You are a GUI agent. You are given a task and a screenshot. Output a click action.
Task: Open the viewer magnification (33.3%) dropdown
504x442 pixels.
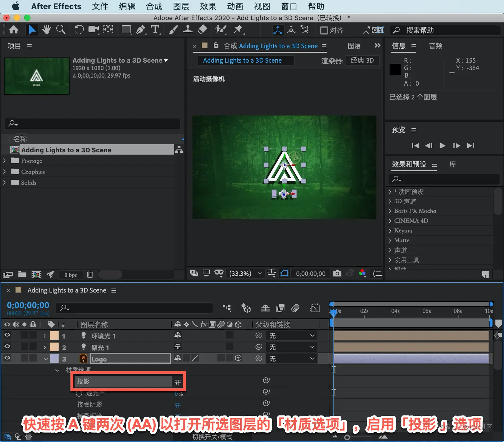(246, 274)
